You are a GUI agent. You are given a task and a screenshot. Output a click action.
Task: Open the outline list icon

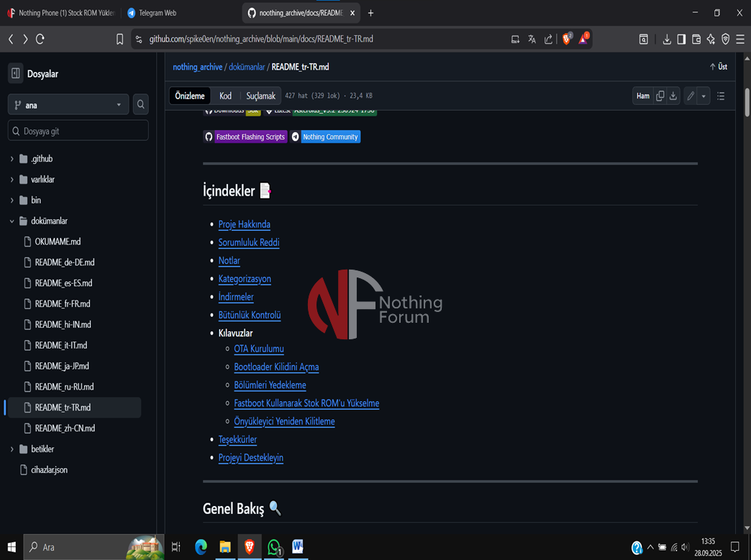tap(721, 96)
